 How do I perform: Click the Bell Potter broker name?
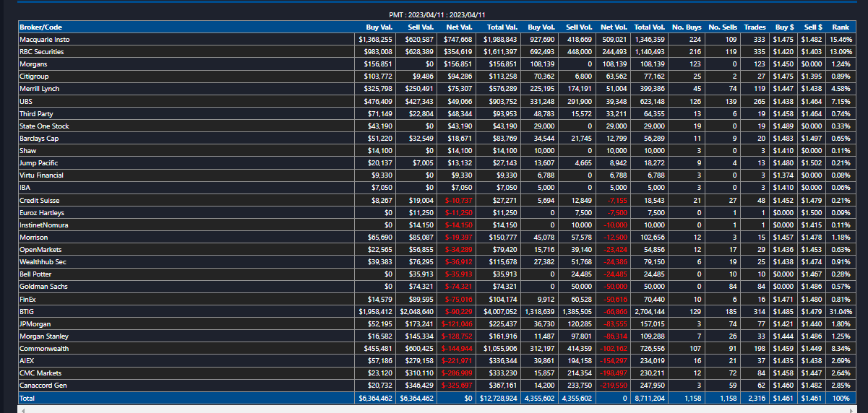[x=35, y=274]
